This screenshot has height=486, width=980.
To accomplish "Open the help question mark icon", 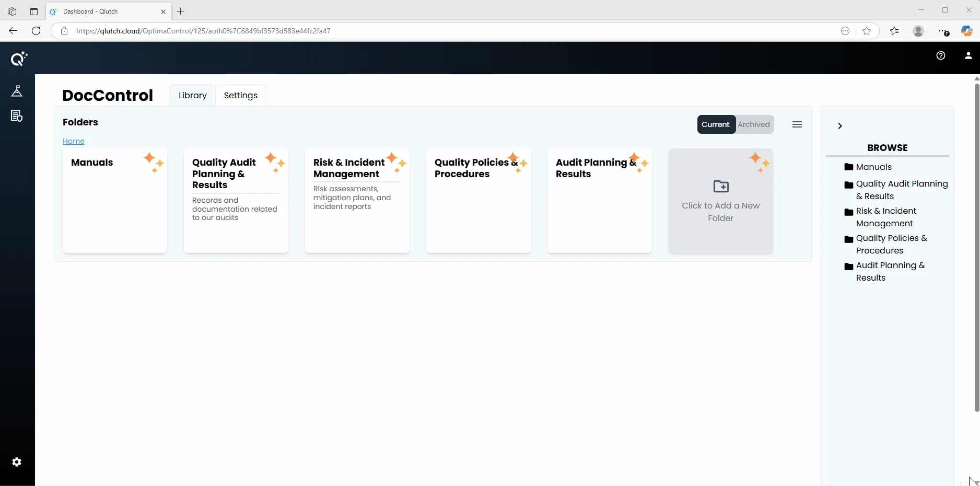I will point(941,55).
